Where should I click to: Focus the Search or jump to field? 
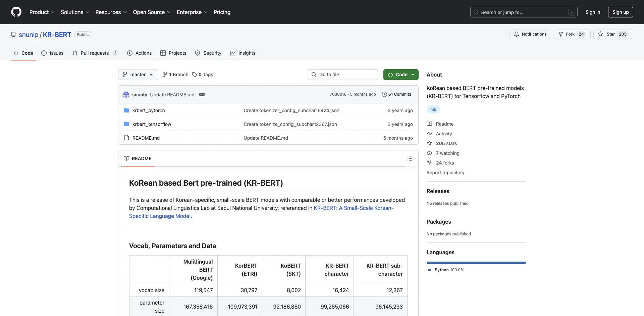524,12
